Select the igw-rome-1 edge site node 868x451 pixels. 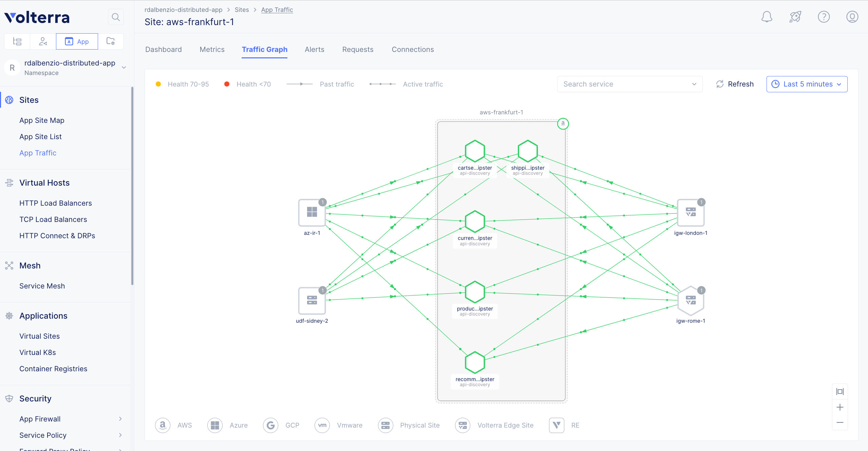click(x=691, y=300)
